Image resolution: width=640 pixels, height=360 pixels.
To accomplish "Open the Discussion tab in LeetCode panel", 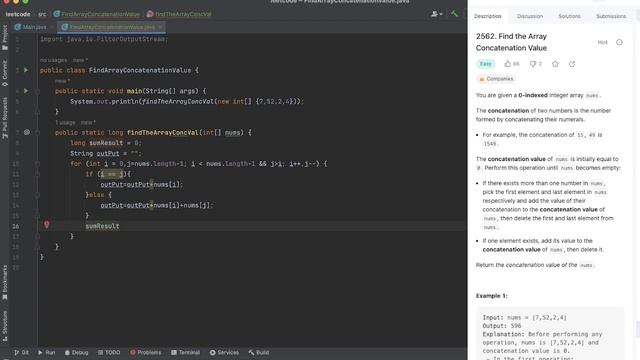I will pyautogui.click(x=530, y=16).
